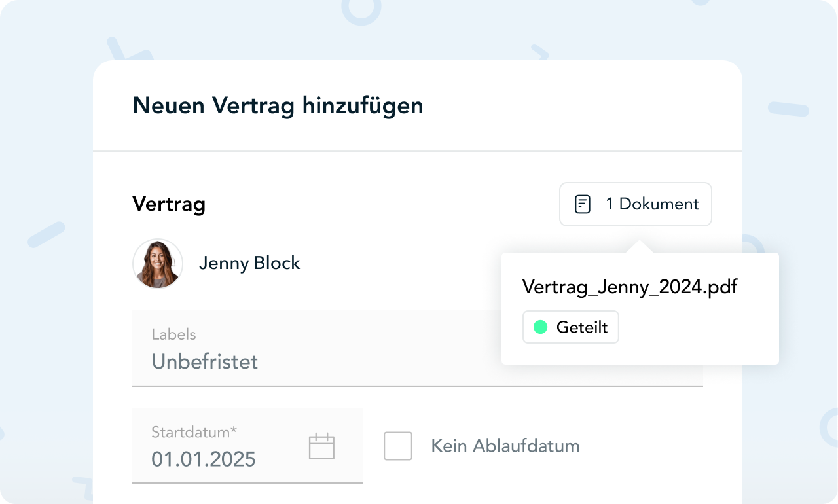Click the 'Vertrag' section heading

169,204
